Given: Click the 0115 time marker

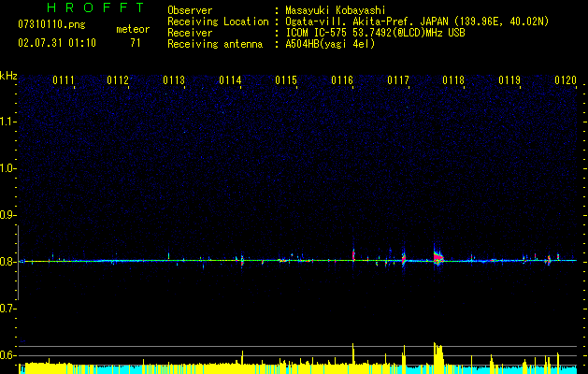Looking at the screenshot, I should (286, 80).
